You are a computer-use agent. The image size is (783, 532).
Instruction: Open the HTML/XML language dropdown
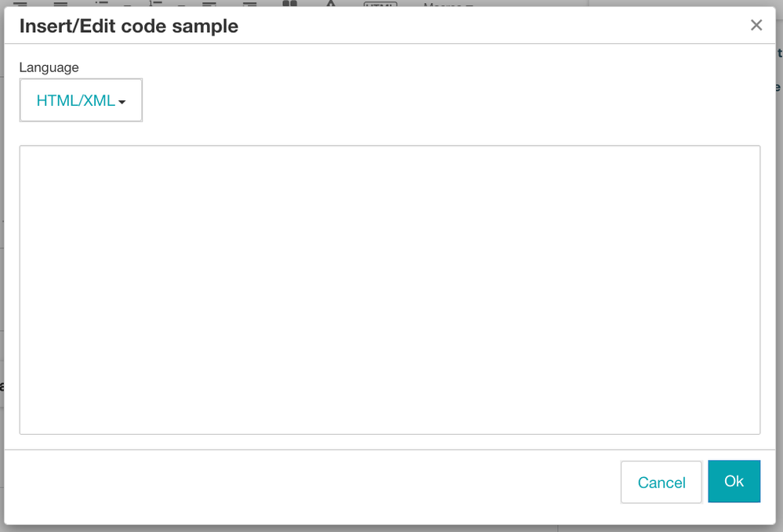tap(81, 100)
